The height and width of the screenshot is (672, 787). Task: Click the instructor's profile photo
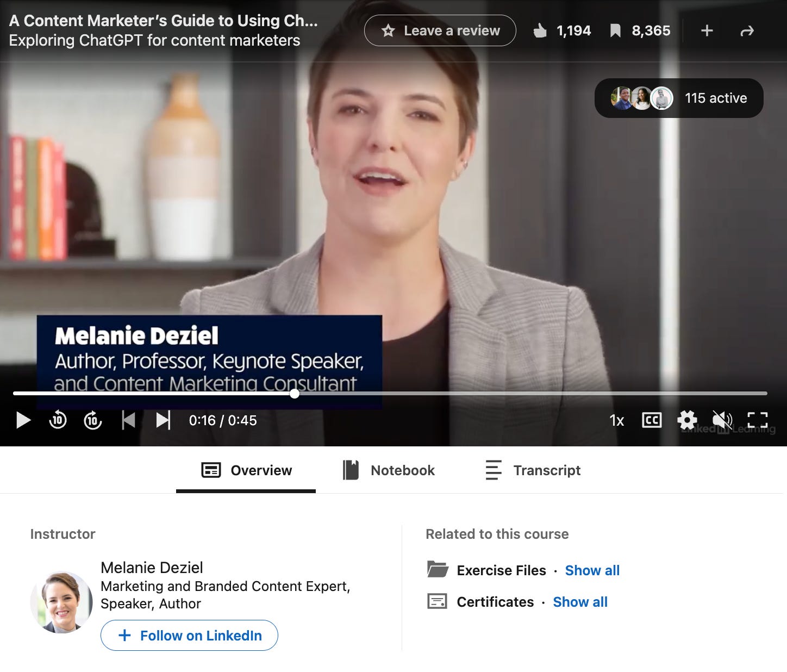(61, 602)
